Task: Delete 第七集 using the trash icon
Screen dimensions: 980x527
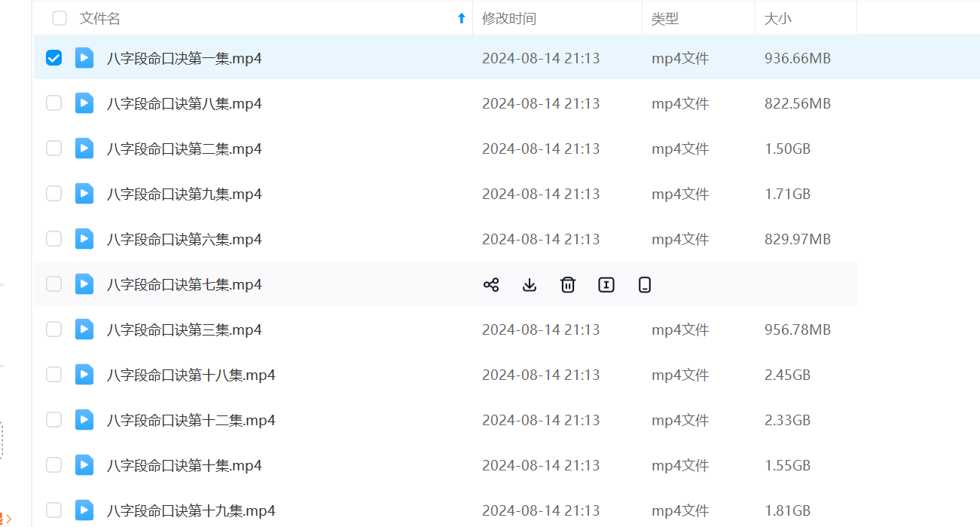Action: click(x=568, y=284)
